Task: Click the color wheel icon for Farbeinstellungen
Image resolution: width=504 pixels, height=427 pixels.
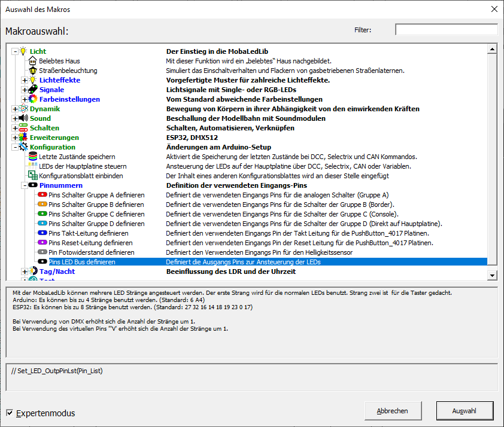Action: [x=33, y=99]
